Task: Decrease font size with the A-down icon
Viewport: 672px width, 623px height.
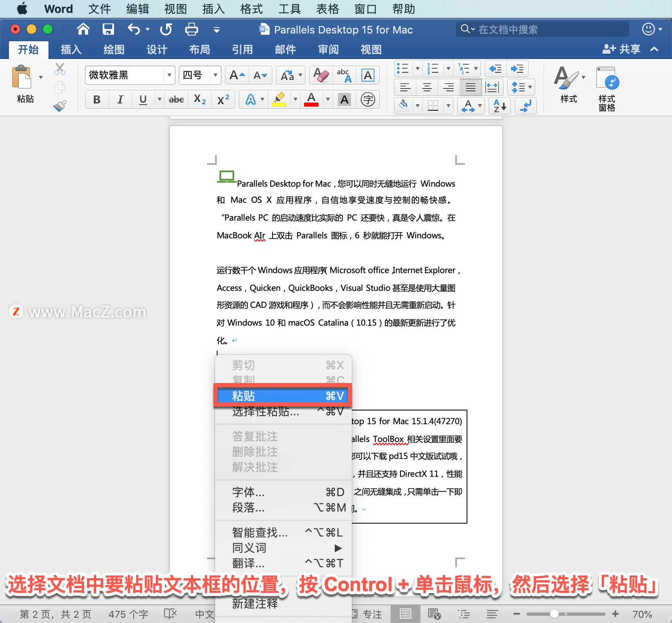Action: (260, 75)
